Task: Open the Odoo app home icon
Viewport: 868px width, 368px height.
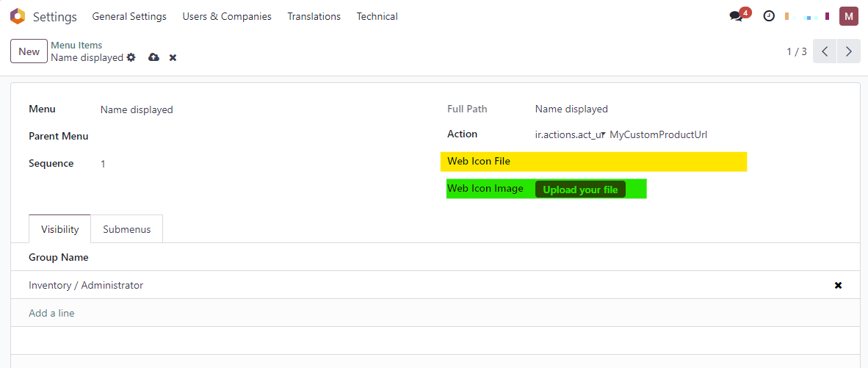Action: click(18, 17)
